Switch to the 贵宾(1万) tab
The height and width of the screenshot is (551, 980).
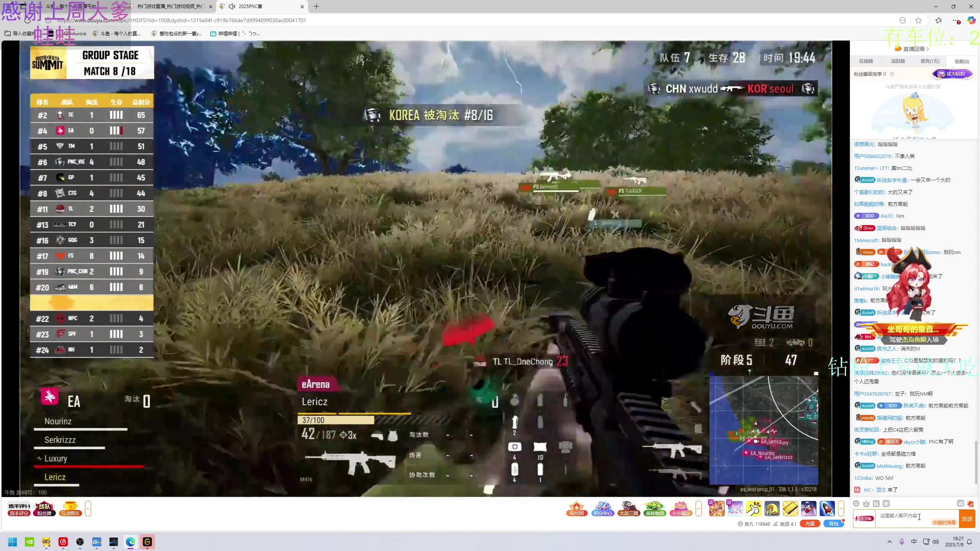(930, 61)
